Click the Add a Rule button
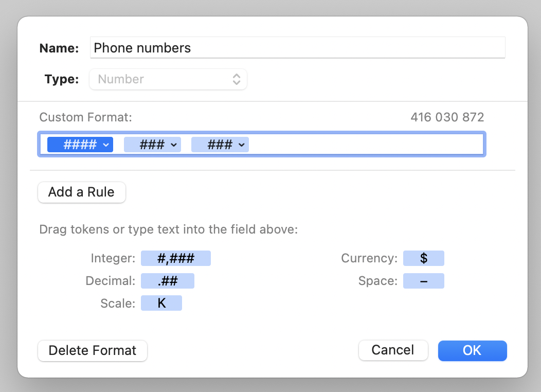The image size is (541, 392). point(81,192)
